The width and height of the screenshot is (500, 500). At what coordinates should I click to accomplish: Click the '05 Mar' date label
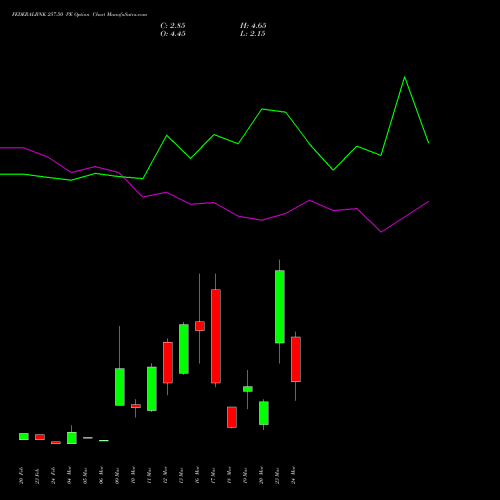(85, 475)
